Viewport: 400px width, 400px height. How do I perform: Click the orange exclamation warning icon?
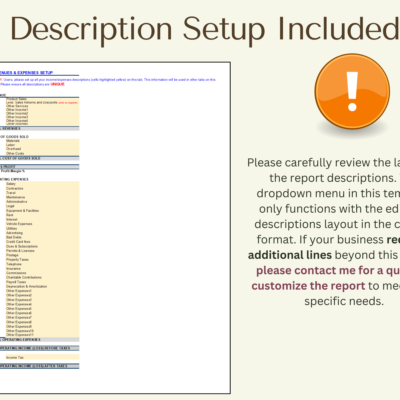click(352, 91)
